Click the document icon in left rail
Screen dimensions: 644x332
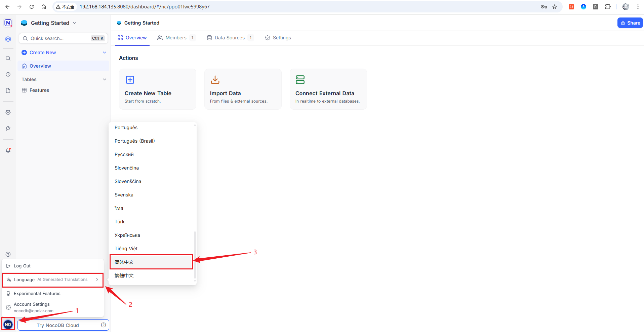[8, 90]
